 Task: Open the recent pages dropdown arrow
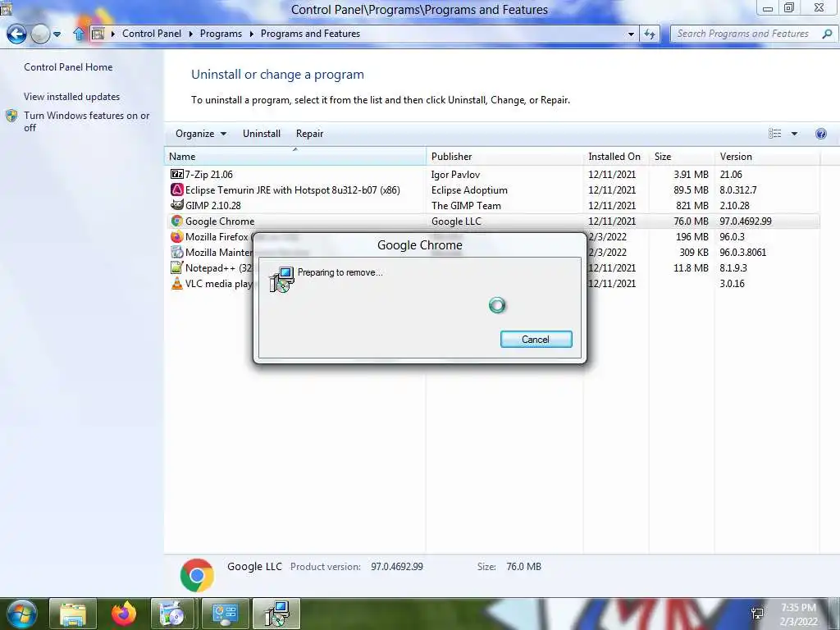(57, 34)
